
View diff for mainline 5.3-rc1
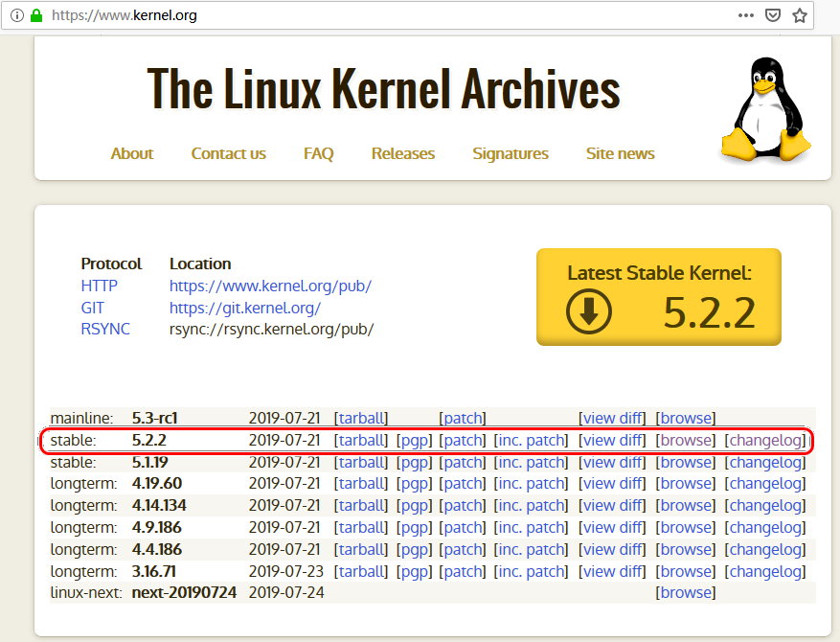click(612, 418)
